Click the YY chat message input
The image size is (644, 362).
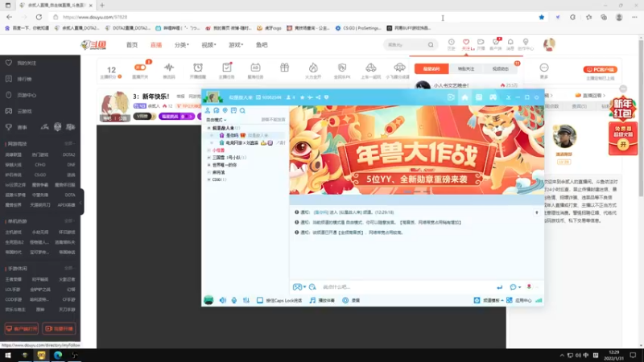pyautogui.click(x=407, y=287)
